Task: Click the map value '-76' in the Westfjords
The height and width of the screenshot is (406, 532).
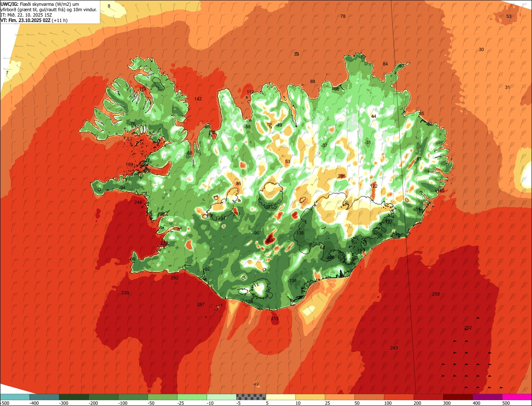Action: (133, 124)
